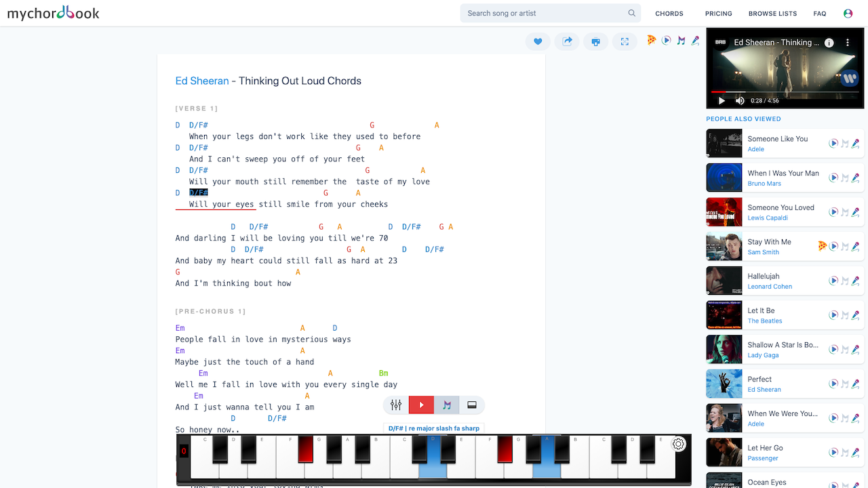The image size is (868, 488).
Task: Toggle the piano keyboard panel button
Action: click(x=472, y=405)
